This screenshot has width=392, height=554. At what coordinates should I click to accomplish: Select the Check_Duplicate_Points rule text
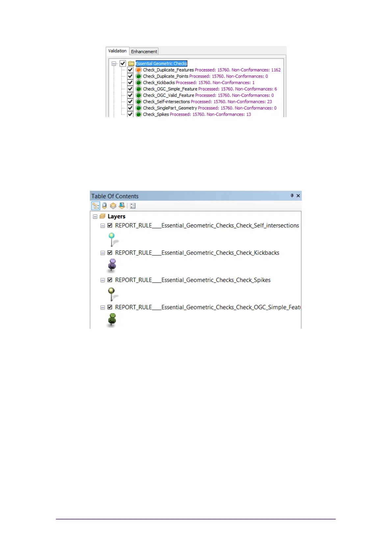pos(205,76)
